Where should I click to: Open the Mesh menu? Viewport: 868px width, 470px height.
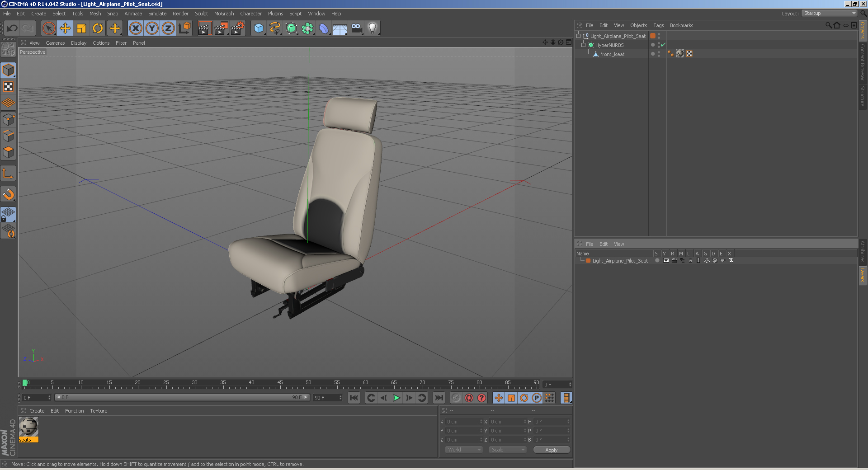(95, 14)
